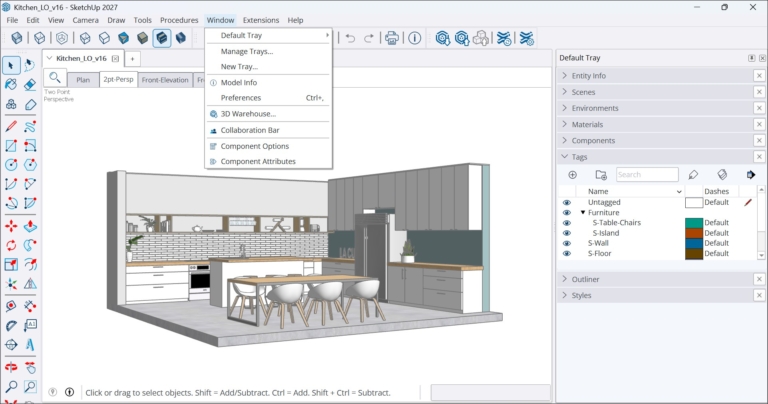Hide the Untagged tag
Screen dimensions: 768x404
coord(567,202)
